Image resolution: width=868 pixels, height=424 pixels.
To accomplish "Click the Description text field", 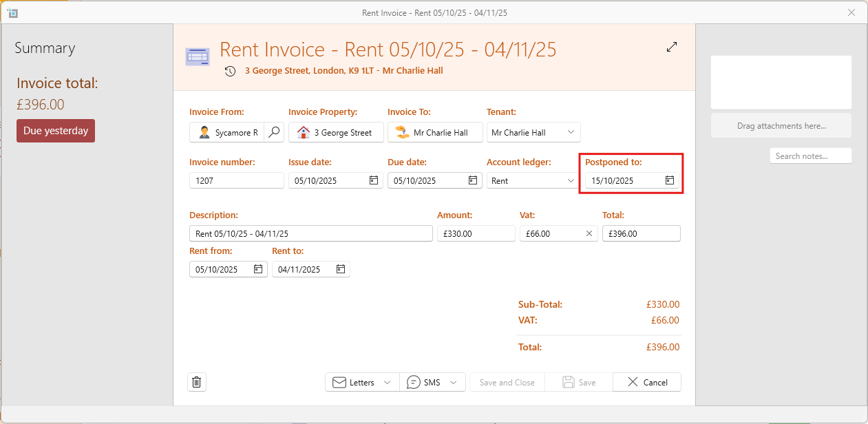I will tap(310, 233).
